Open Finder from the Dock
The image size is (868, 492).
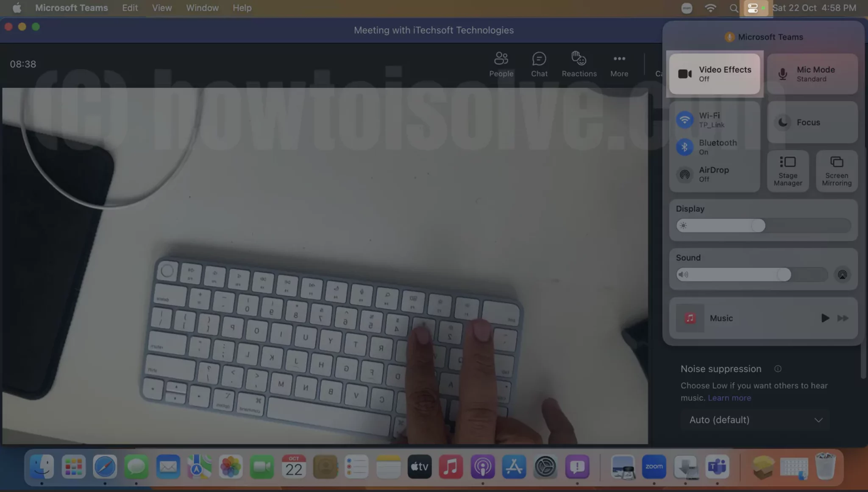(x=42, y=467)
